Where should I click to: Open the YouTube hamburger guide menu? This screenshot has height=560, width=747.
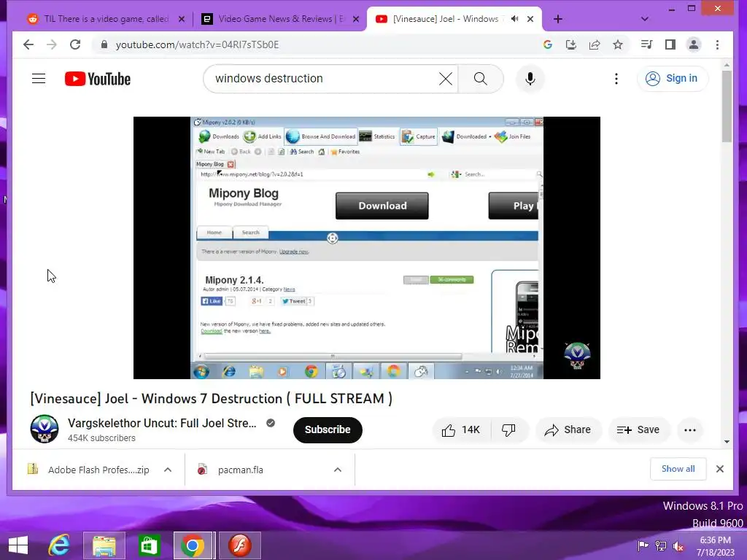click(39, 79)
